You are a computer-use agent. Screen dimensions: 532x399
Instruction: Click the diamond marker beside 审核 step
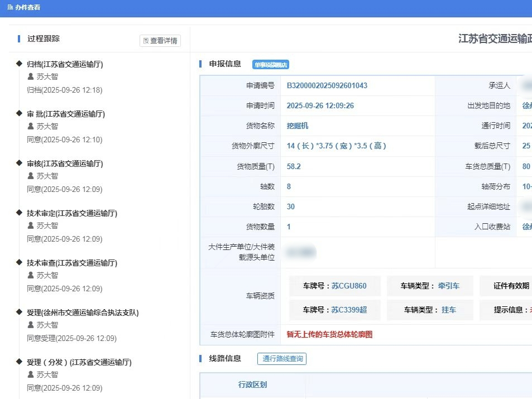click(20, 163)
